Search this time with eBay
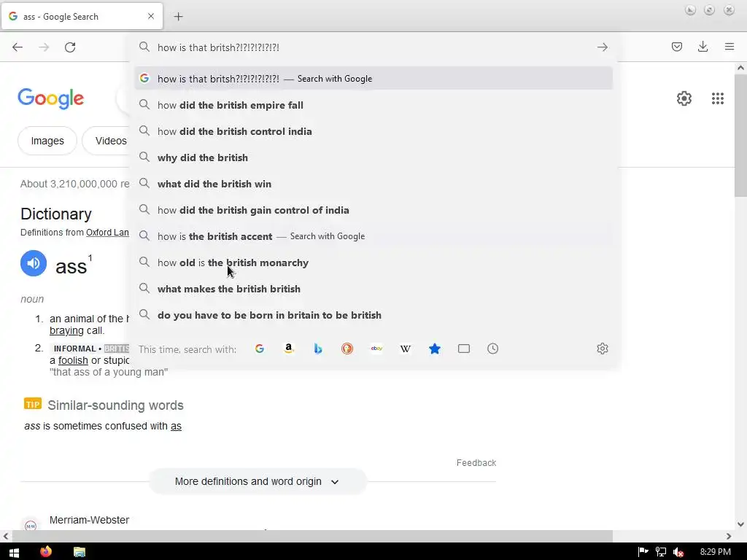Screen dimensions: 747x560 pos(376,349)
